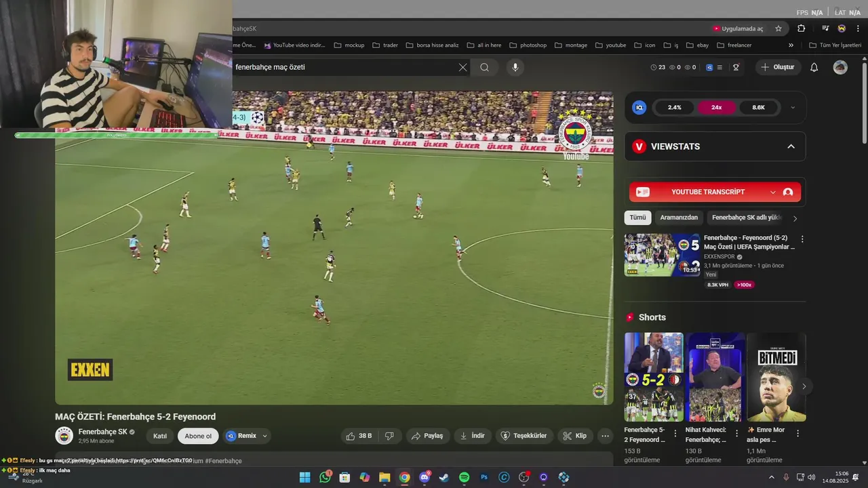
Task: Select the Fenerbahçe SK adlı yükleyen chip
Action: [747, 218]
